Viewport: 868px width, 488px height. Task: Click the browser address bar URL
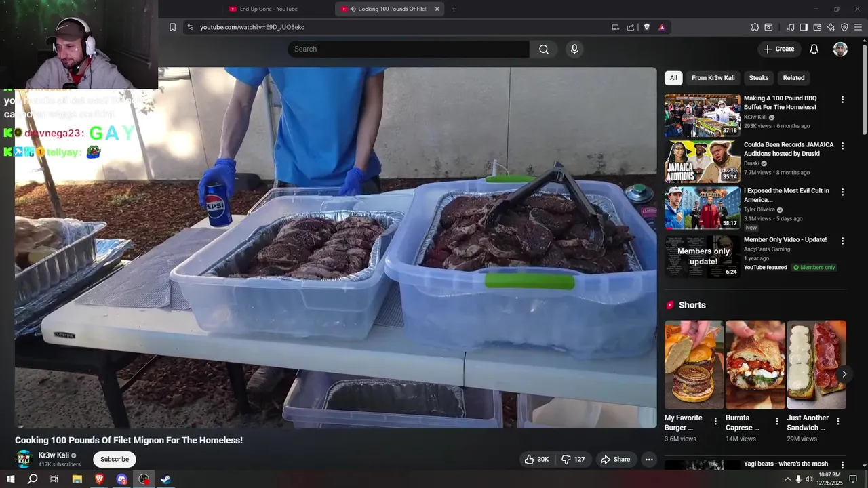[x=252, y=27]
